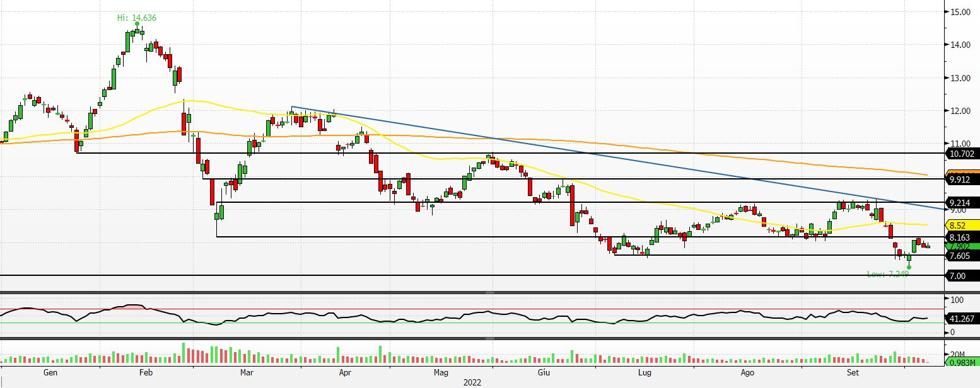980x388 pixels.
Task: Click the green 7.902 last price label
Action: [962, 246]
